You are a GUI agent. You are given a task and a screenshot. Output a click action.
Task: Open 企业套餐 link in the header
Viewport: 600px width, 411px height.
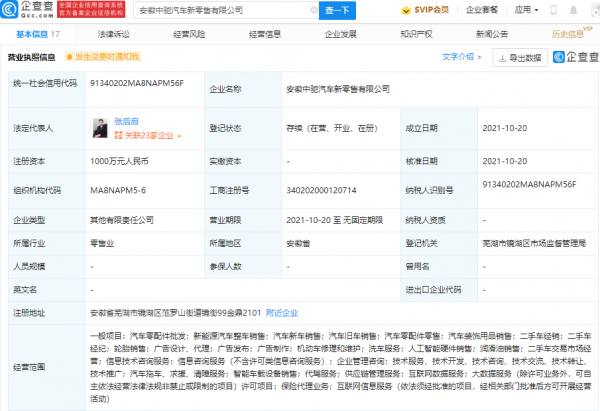point(481,10)
